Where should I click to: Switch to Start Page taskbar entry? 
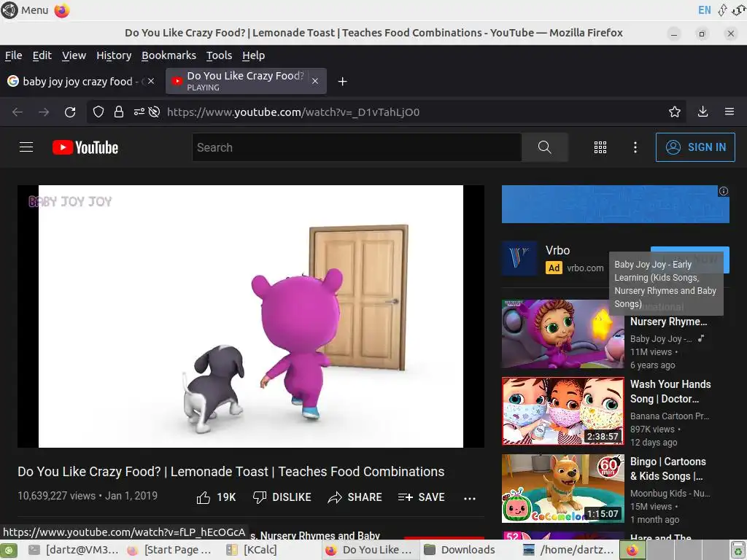click(169, 550)
